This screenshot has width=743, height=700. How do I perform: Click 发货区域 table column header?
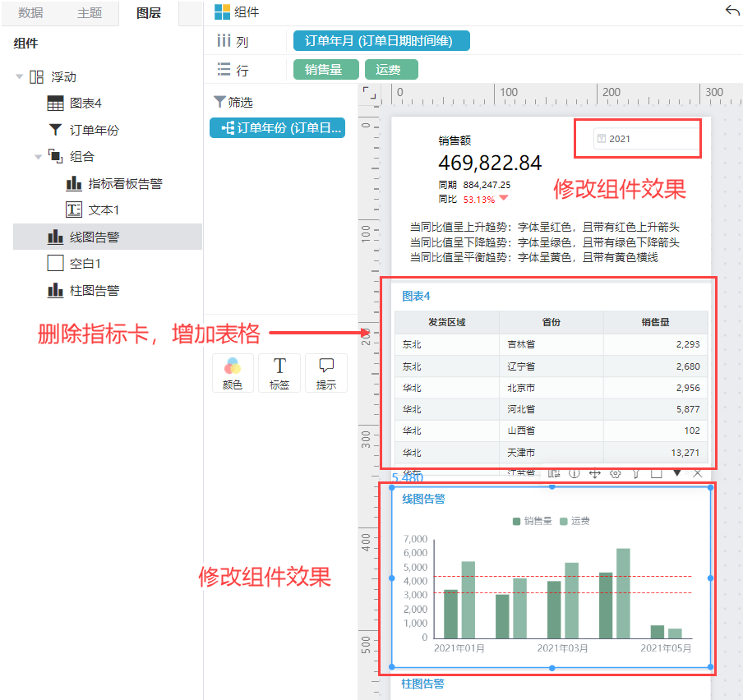pos(447,323)
